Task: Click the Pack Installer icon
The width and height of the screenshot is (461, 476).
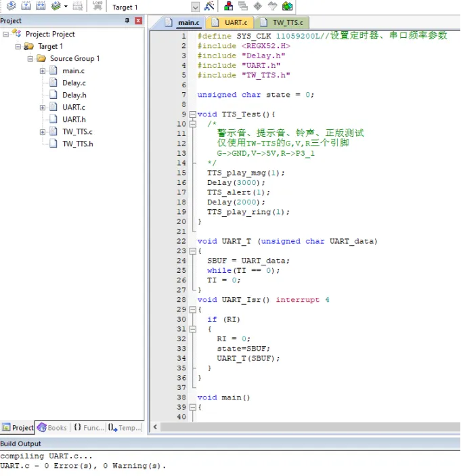Action: click(x=288, y=7)
